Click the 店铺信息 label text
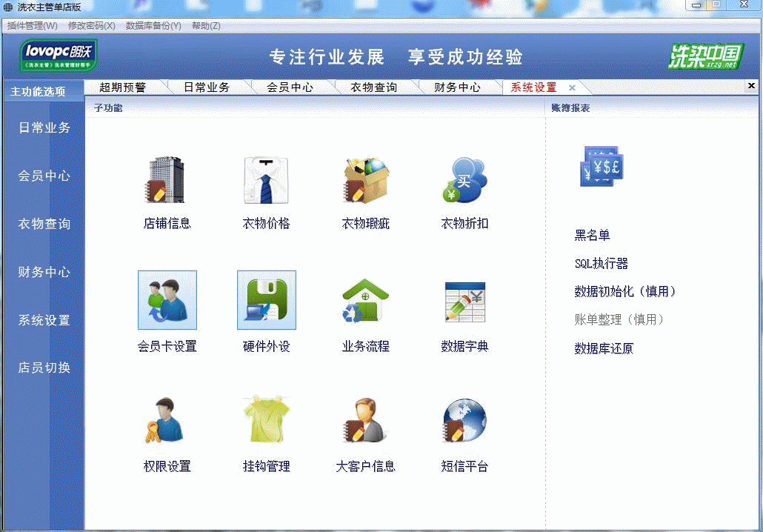Viewport: 763px width, 532px height. point(167,224)
